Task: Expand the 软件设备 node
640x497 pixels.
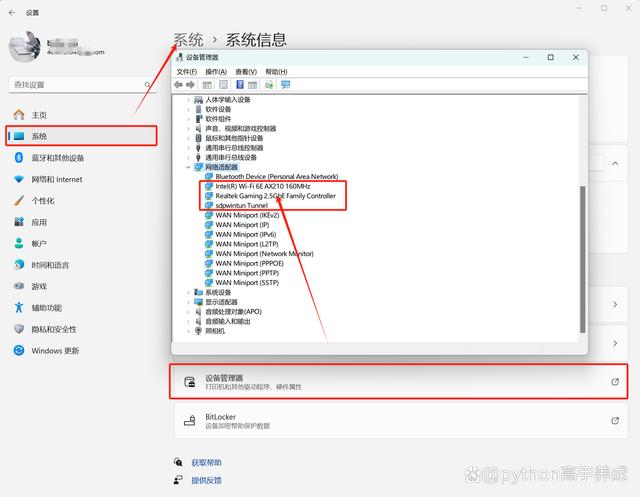Action: point(188,109)
